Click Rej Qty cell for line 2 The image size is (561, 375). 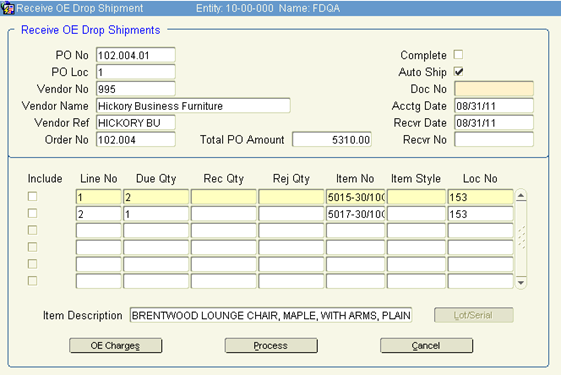[291, 214]
